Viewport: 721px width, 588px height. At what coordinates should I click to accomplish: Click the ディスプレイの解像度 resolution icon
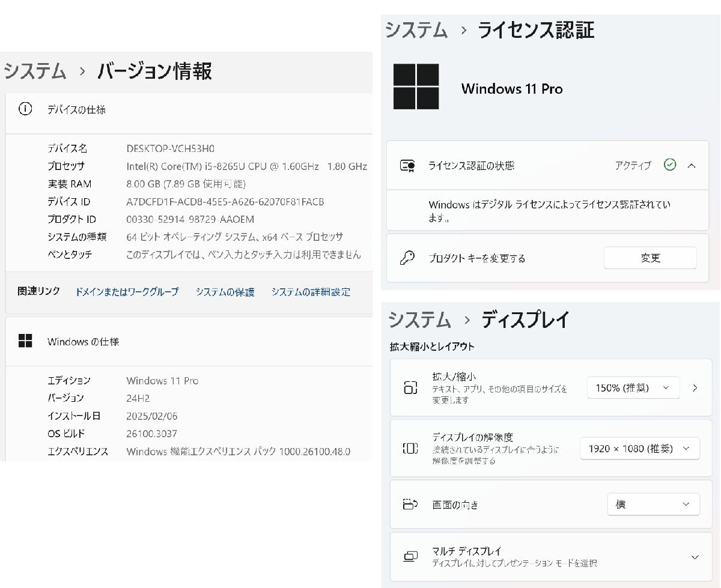click(411, 447)
